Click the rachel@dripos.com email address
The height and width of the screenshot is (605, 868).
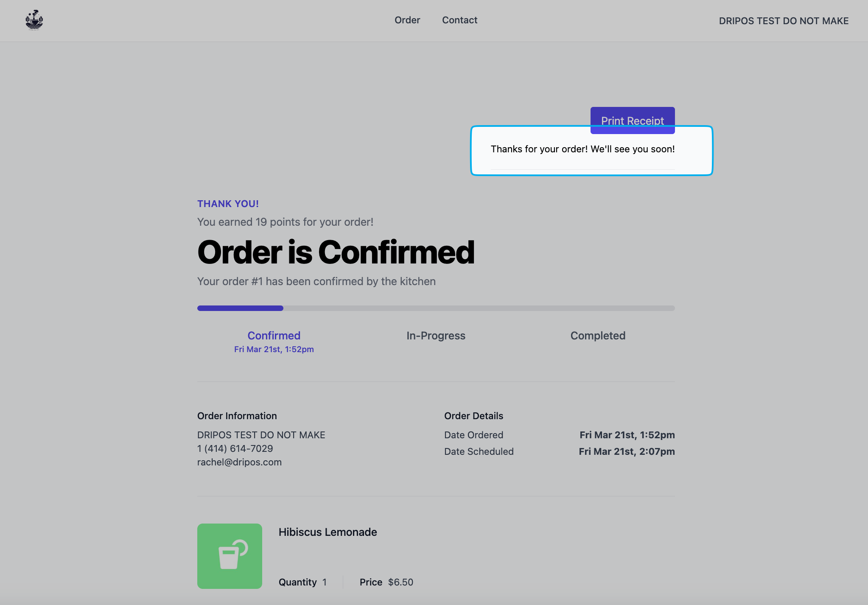coord(239,462)
